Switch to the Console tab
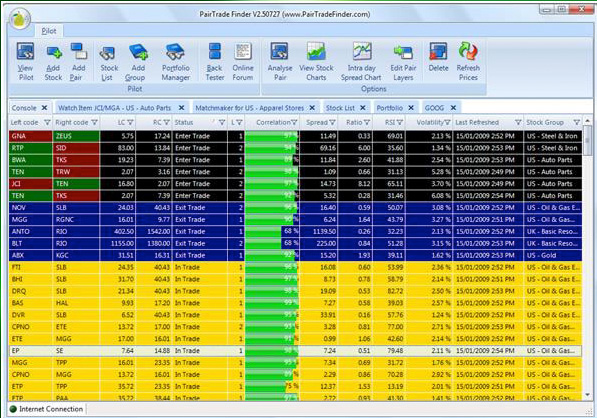 24,108
